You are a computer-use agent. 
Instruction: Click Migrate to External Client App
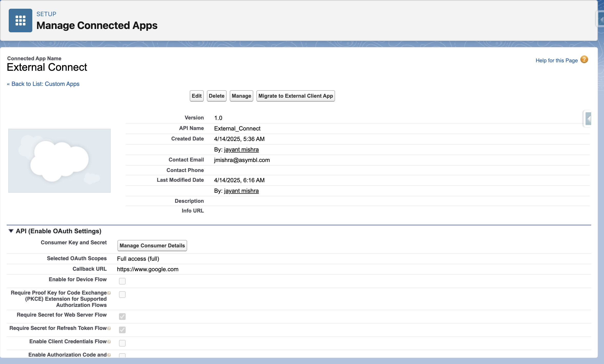coord(295,96)
